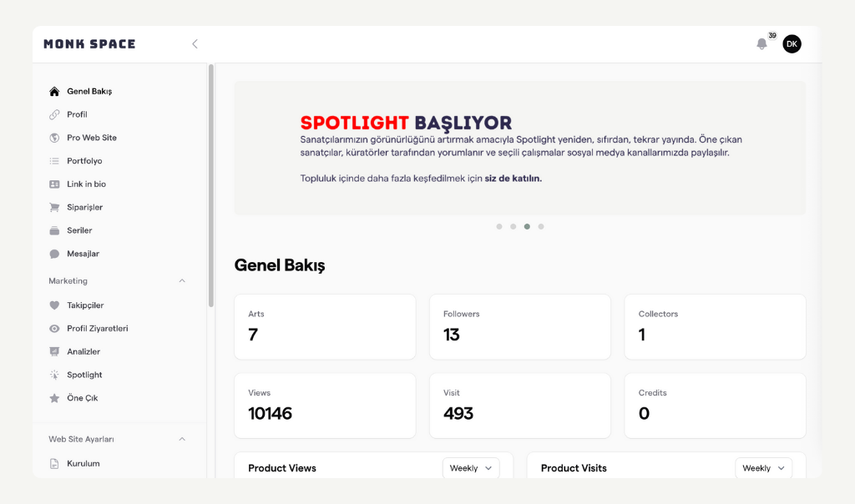Collapse the Web Site Ayarları section
This screenshot has height=504, width=855.
tap(182, 439)
